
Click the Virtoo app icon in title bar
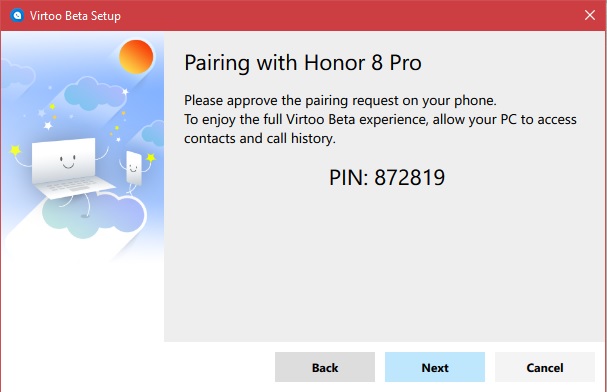(17, 15)
